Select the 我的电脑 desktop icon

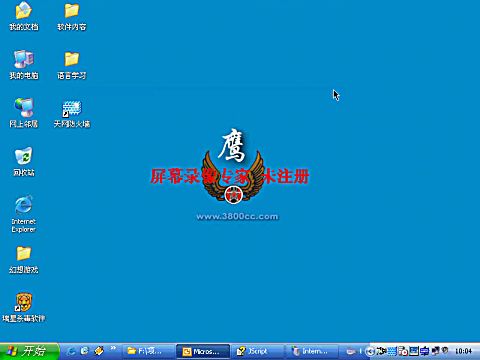coord(24,65)
